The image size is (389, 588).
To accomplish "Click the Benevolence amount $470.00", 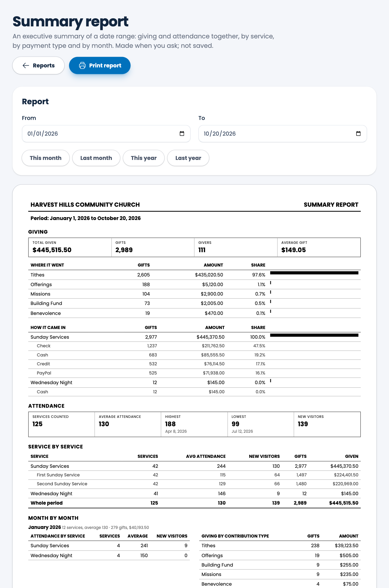I will click(214, 313).
